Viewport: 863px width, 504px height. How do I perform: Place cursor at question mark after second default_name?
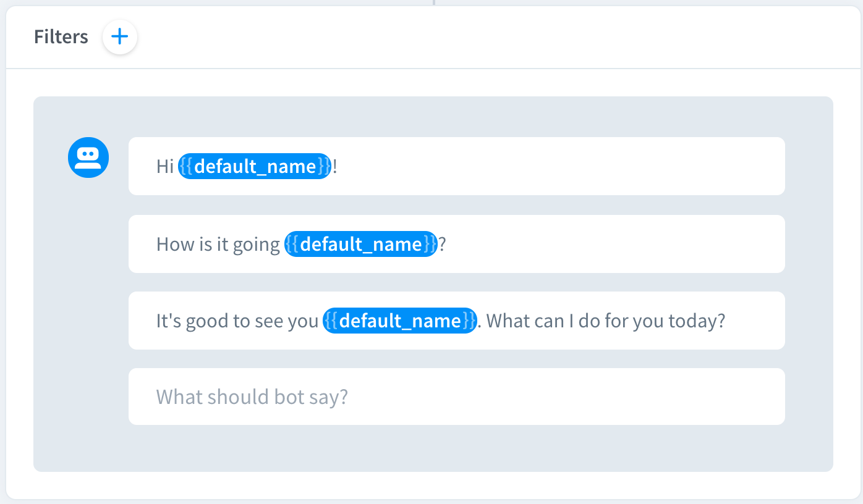(442, 244)
